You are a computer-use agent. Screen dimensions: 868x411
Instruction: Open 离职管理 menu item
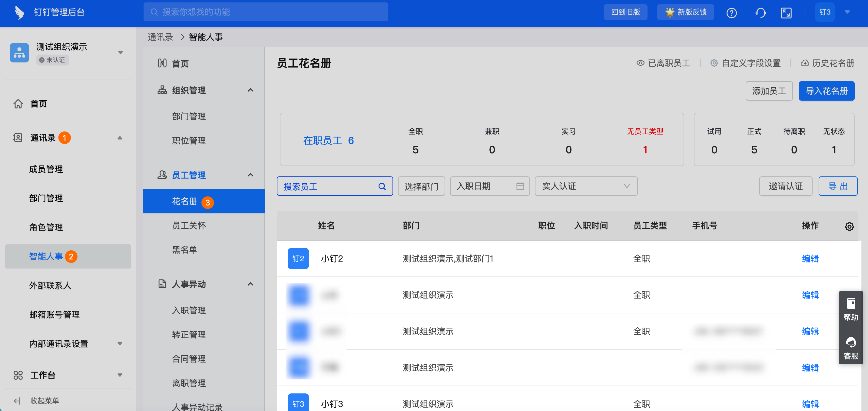(189, 383)
